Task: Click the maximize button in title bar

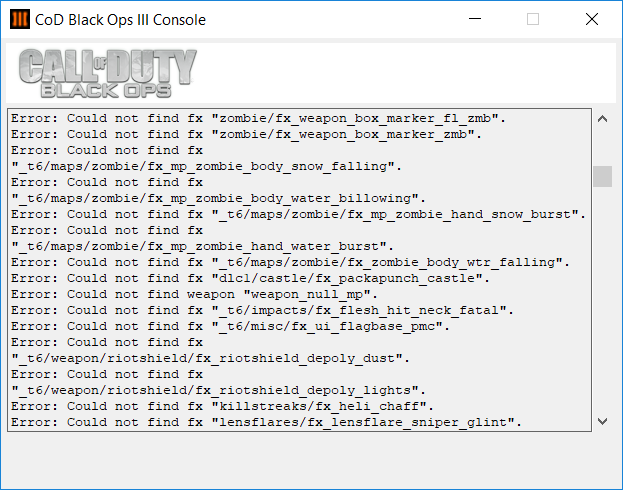Action: pos(532,19)
